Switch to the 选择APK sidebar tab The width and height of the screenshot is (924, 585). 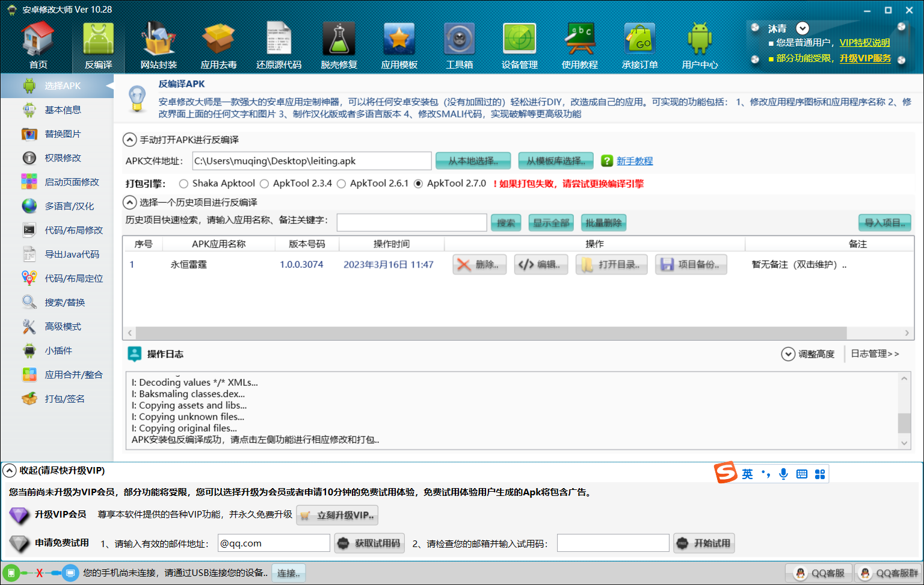(x=57, y=86)
